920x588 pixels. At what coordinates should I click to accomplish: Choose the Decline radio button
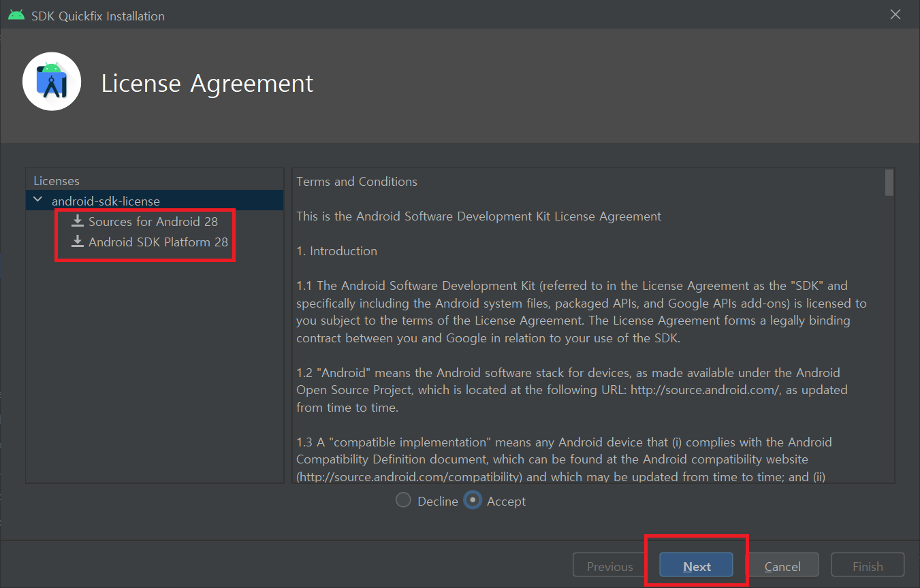click(404, 500)
